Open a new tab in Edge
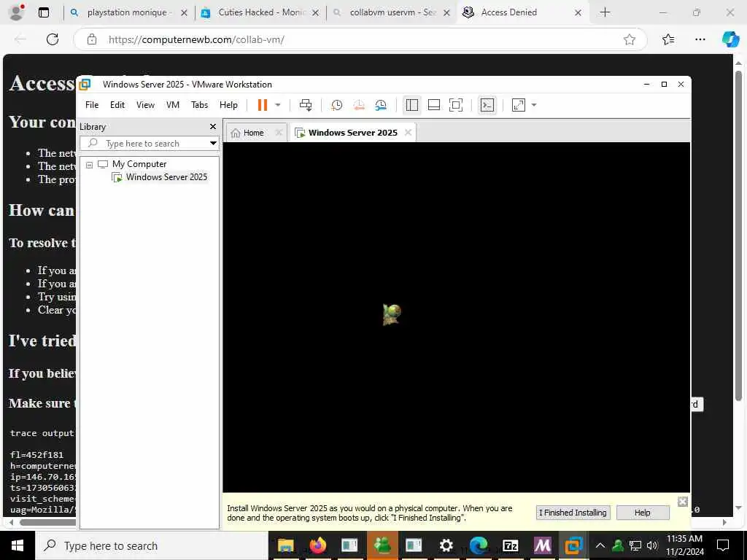 605,12
